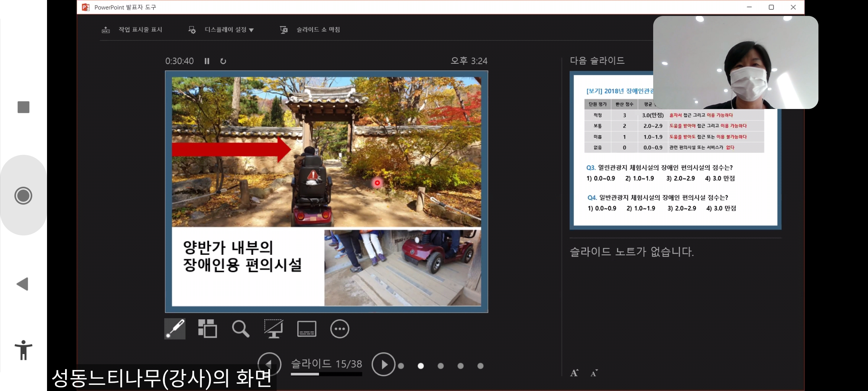
Task: Restart the presentation timer
Action: tap(223, 61)
